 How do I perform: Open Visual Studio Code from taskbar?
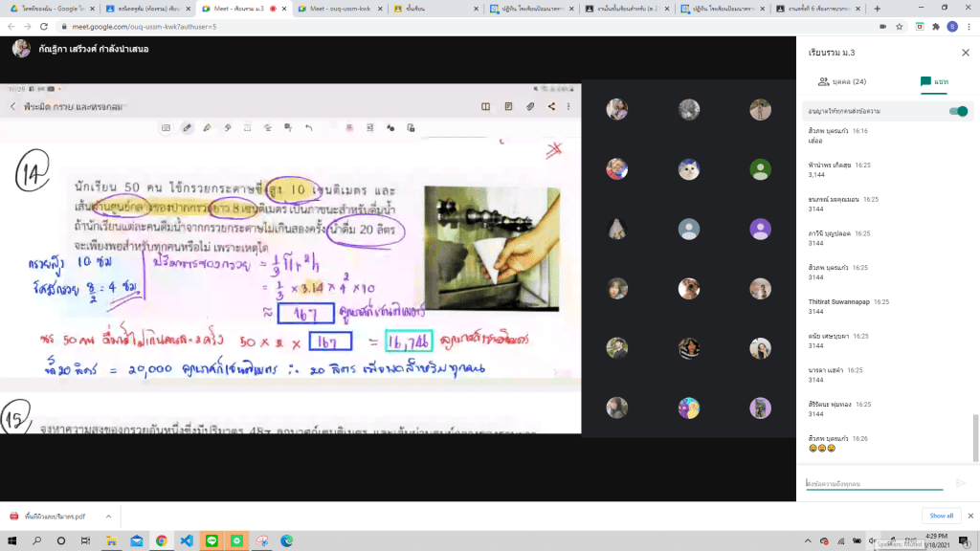187,540
